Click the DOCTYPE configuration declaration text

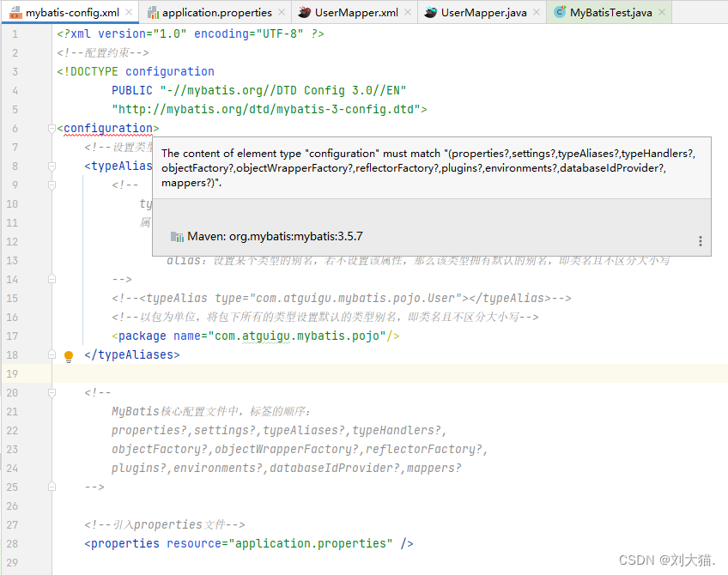[136, 72]
